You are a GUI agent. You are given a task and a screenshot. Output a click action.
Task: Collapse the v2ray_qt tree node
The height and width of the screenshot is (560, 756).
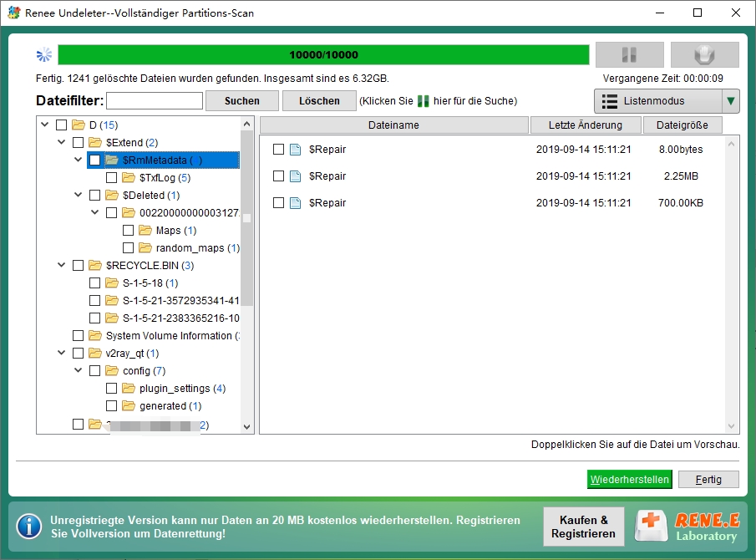pos(61,353)
